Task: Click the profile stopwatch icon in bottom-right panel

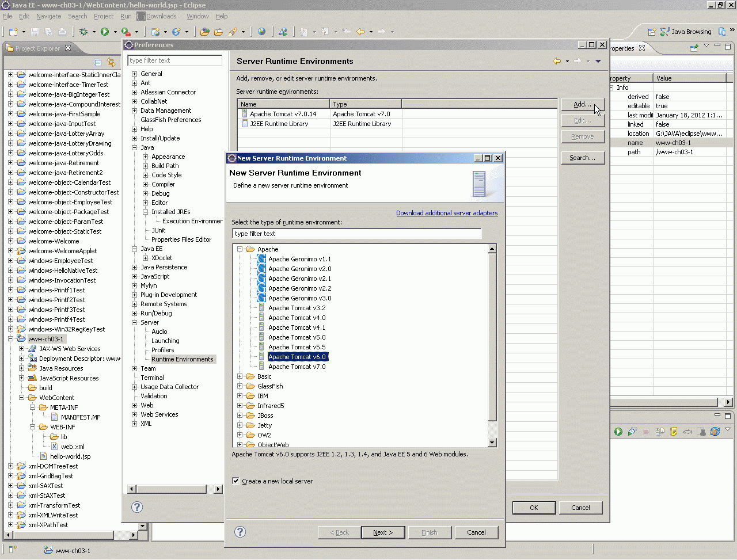Action: click(x=632, y=432)
